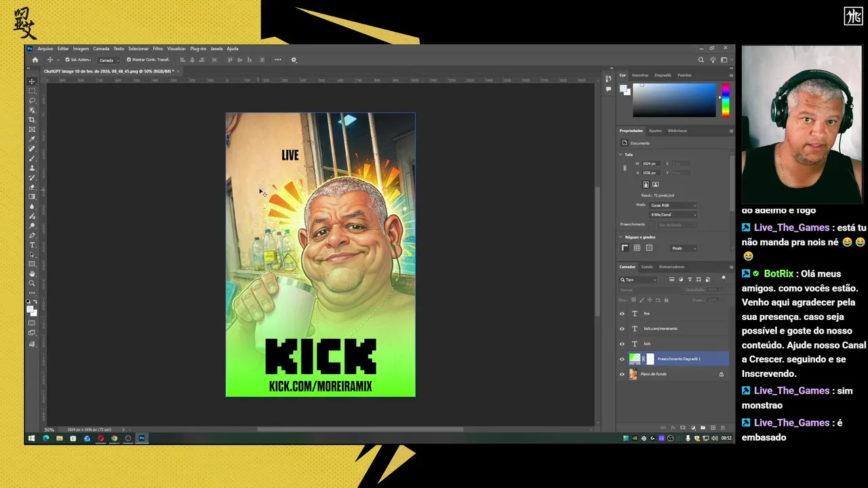This screenshot has height=488, width=868.
Task: Select the Brush tool
Action: tap(32, 159)
